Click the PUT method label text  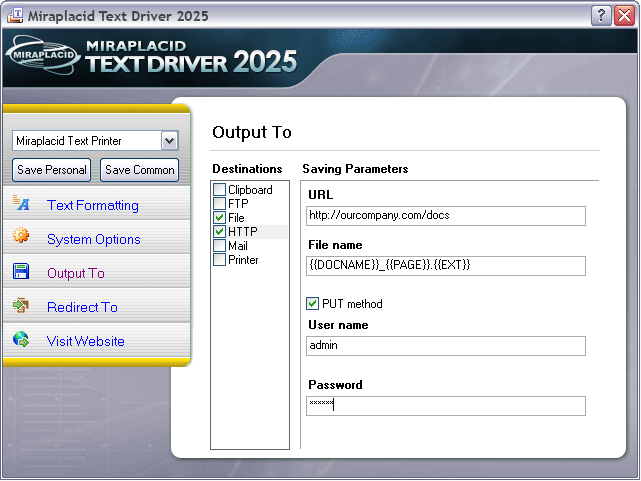point(352,304)
